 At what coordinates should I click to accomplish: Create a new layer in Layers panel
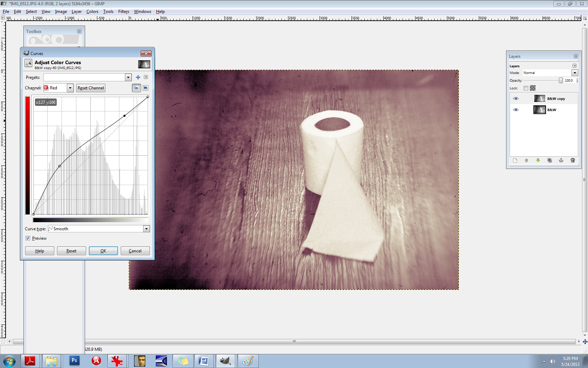(x=515, y=161)
